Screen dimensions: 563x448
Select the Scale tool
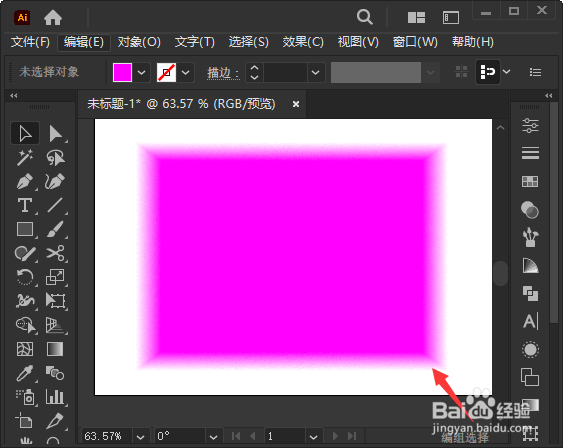[55, 277]
